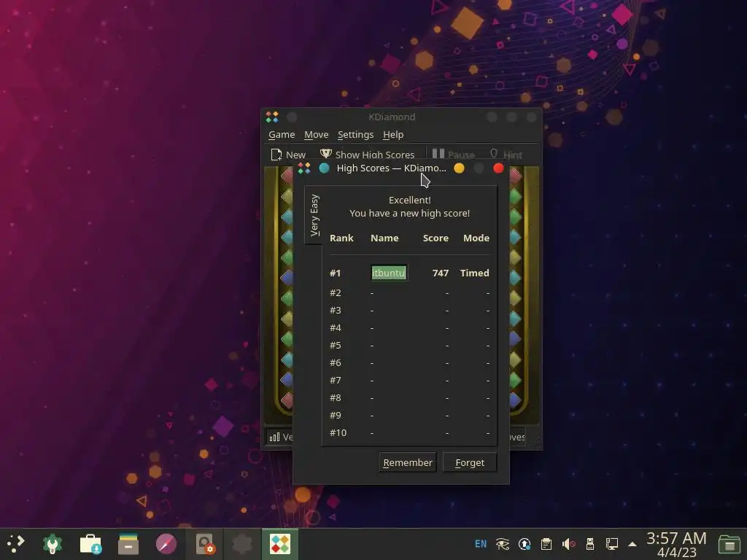Image resolution: width=747 pixels, height=560 pixels.
Task: Launch the web browser compass icon
Action: (x=166, y=544)
